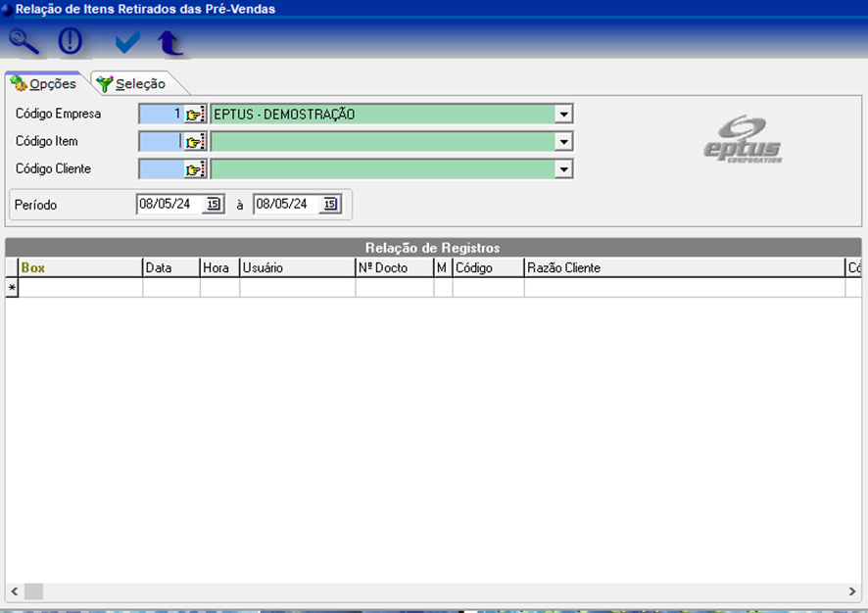Switch to the Seleção tab
The height and width of the screenshot is (613, 868).
coord(132,84)
